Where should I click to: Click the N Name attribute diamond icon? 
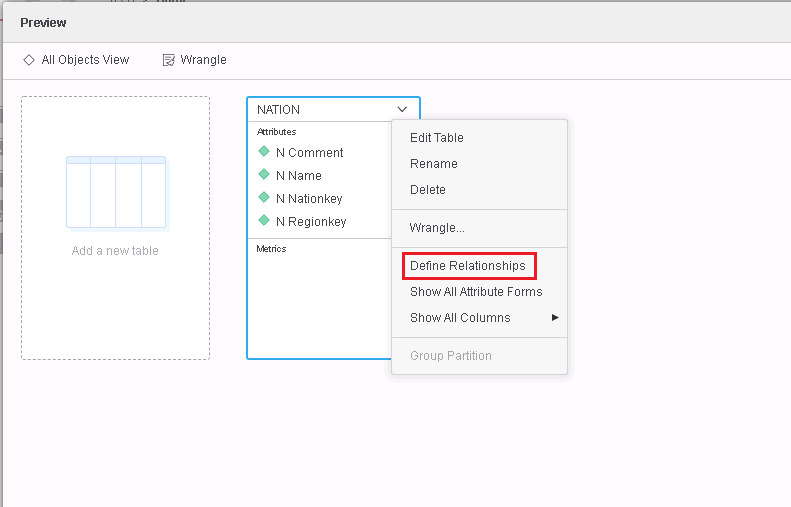coord(264,174)
